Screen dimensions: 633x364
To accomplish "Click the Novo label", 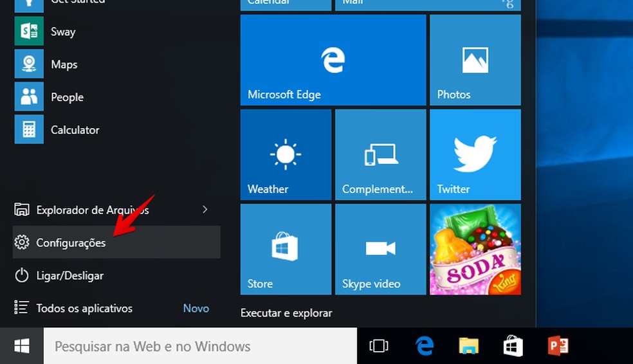I will pos(196,308).
